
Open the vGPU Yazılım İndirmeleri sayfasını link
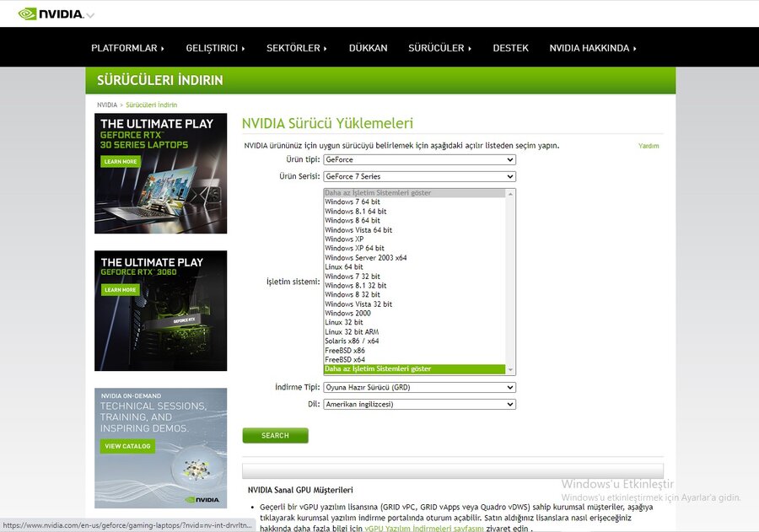click(x=424, y=528)
